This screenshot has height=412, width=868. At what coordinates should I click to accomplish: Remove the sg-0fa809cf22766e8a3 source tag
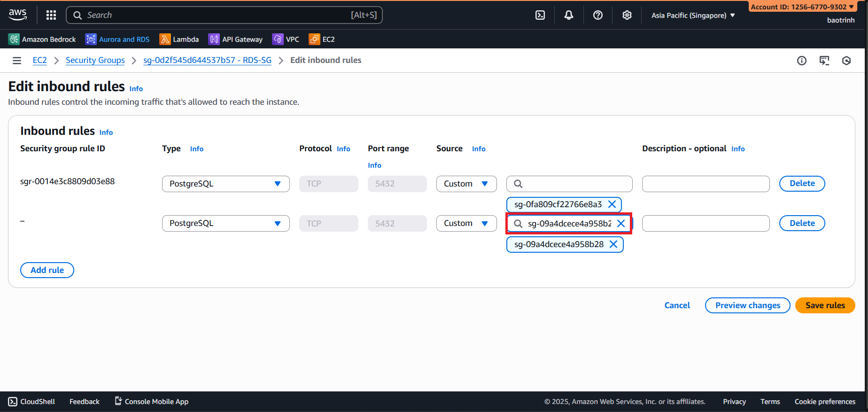pos(612,204)
